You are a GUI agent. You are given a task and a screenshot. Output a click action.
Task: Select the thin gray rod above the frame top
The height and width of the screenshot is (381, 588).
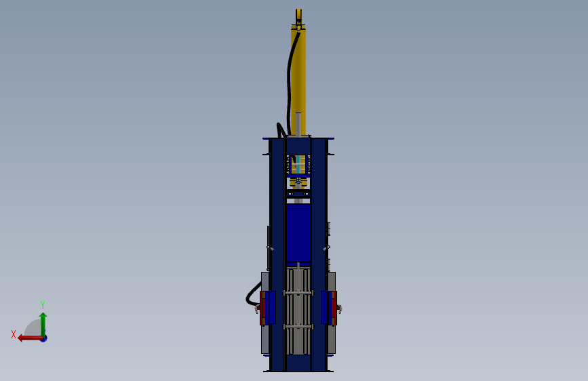(298, 125)
